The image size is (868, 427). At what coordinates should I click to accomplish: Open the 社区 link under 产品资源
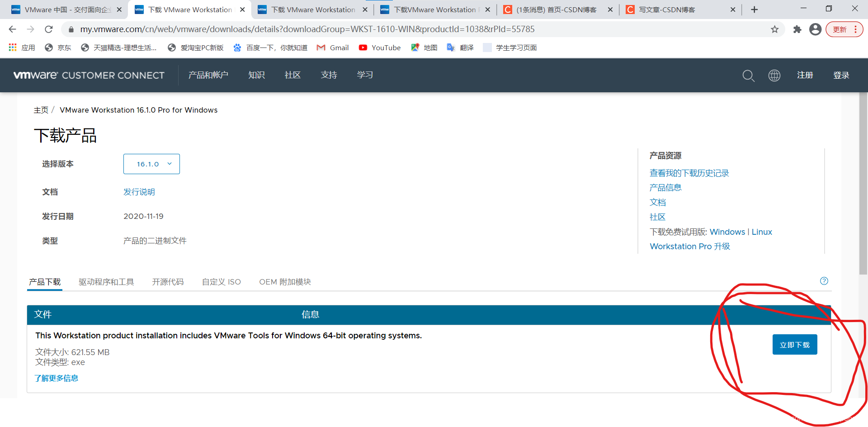point(658,217)
